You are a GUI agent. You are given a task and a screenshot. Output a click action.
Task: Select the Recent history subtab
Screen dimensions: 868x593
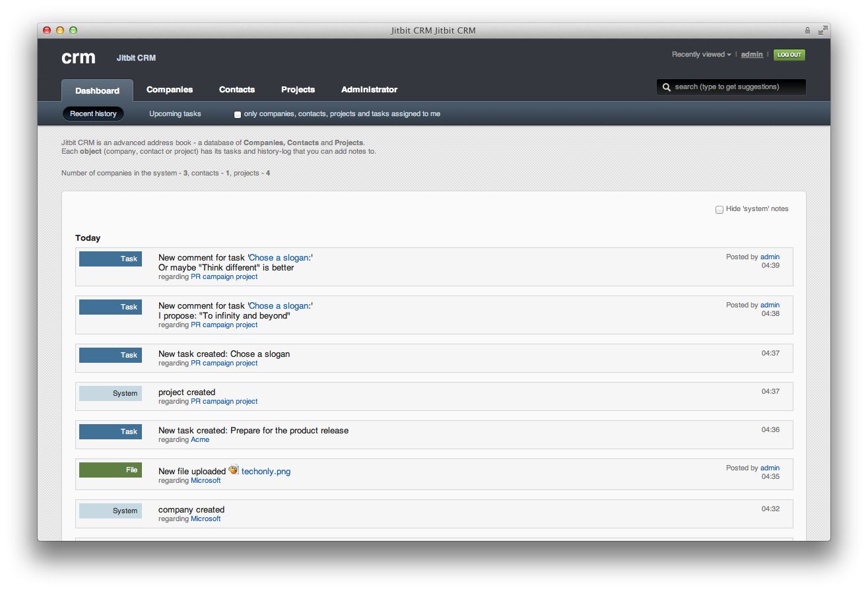[93, 113]
